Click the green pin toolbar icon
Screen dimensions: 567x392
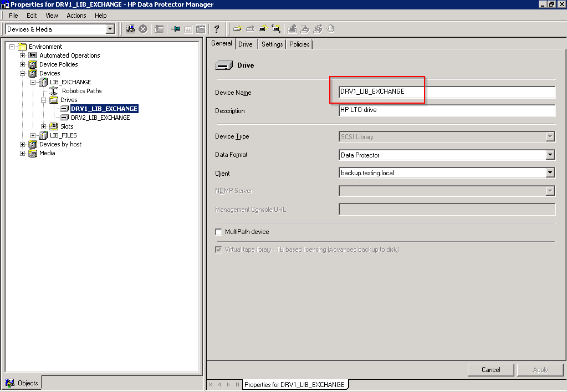point(175,29)
